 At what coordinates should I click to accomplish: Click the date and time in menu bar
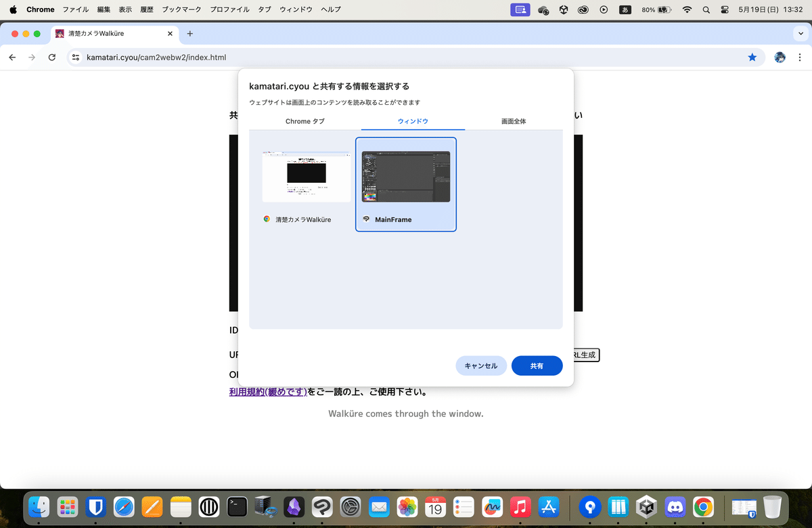(771, 9)
